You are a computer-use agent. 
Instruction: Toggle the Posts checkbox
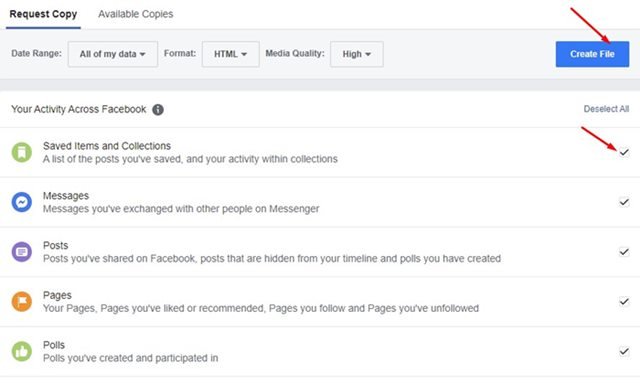point(624,252)
